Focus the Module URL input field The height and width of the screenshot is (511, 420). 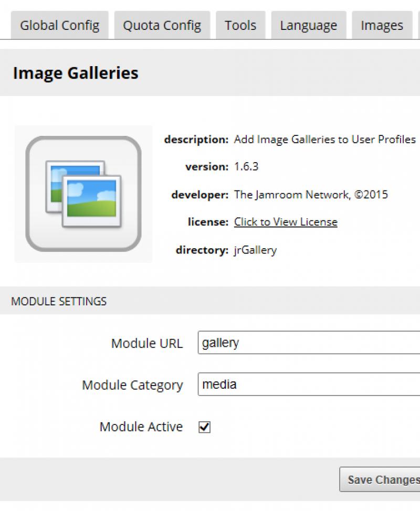pos(310,343)
